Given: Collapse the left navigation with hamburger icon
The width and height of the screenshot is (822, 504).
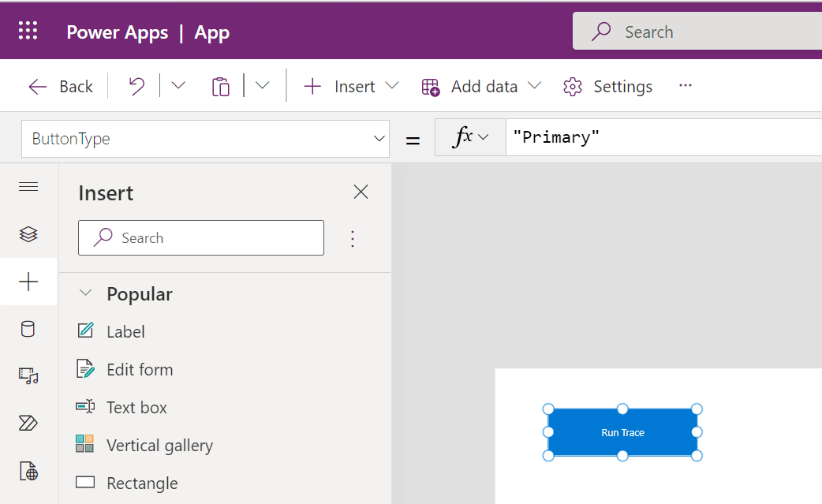Looking at the screenshot, I should 28,187.
